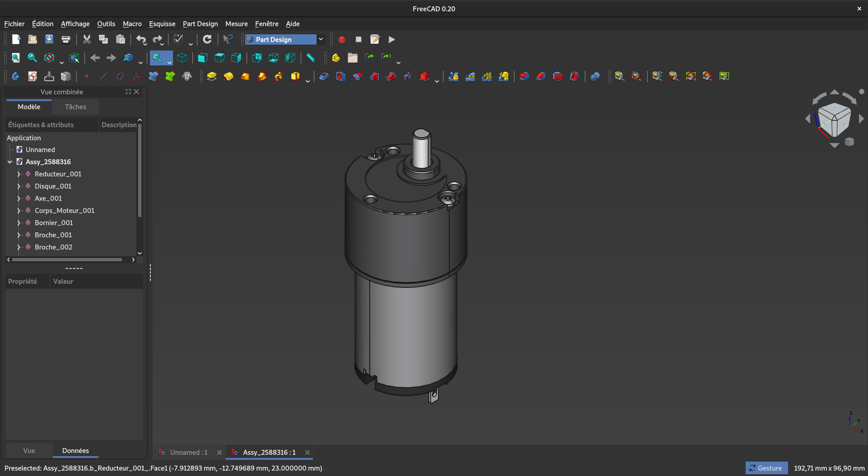Click the Print icon
Viewport: 868px width, 476px height.
point(66,40)
